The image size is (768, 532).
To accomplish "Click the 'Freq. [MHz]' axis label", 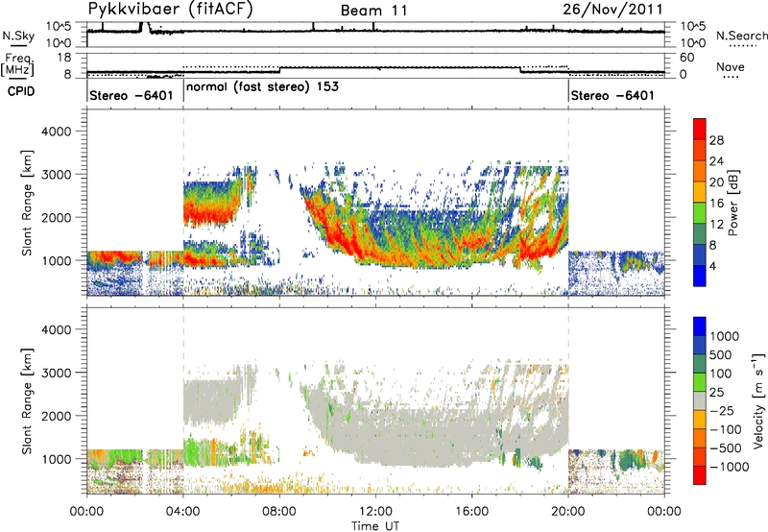I will 17,64.
